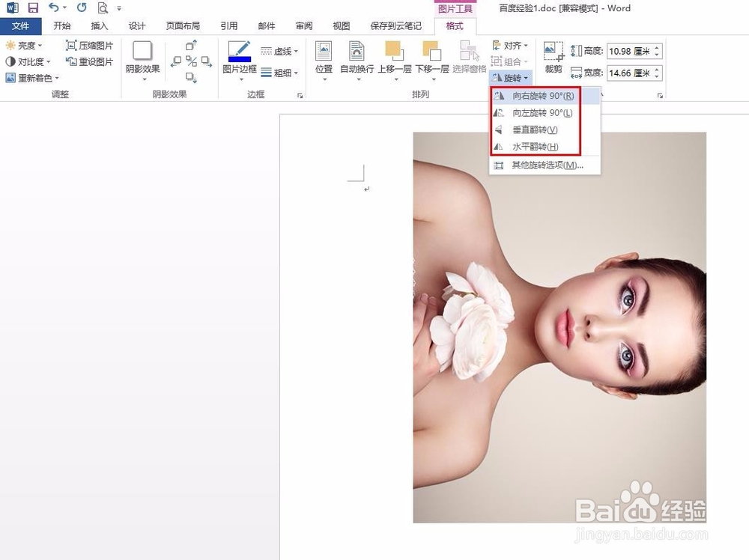This screenshot has width=749, height=560.
Task: Choose 水平翻转 flip horizontal option
Action: coord(545,147)
